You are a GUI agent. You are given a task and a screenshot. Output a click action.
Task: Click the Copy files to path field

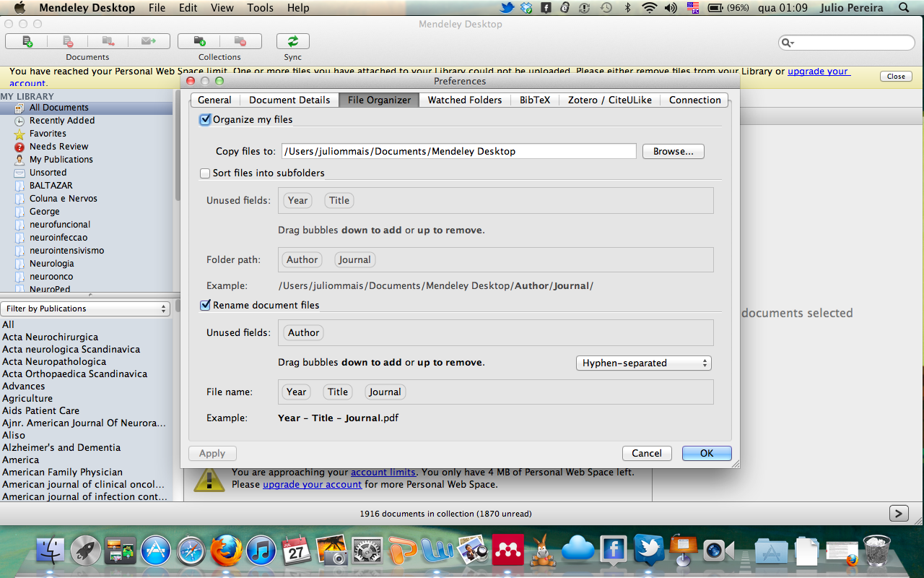tap(458, 151)
